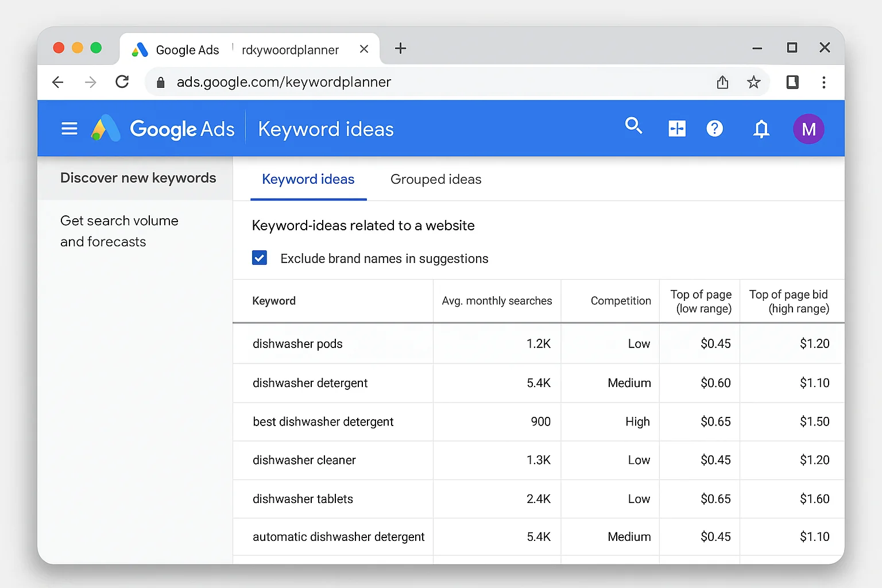Open the Google Ads tools panel
The image size is (882, 588).
point(677,128)
